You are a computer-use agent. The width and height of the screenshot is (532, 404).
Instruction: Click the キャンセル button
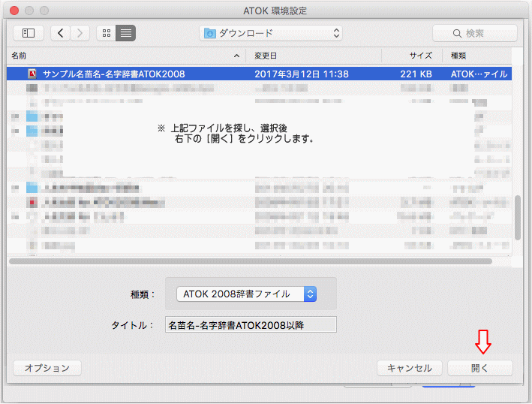(410, 368)
